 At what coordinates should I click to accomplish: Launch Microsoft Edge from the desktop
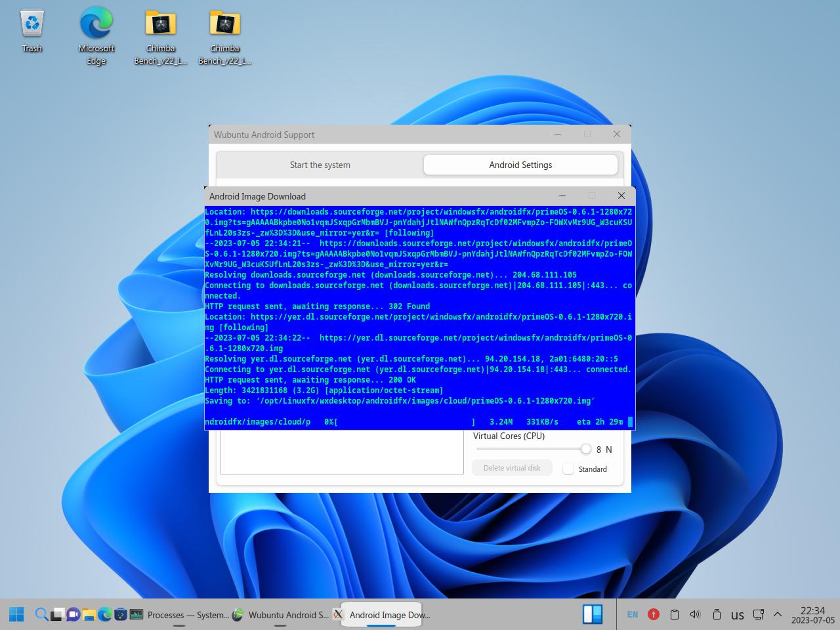(x=96, y=37)
